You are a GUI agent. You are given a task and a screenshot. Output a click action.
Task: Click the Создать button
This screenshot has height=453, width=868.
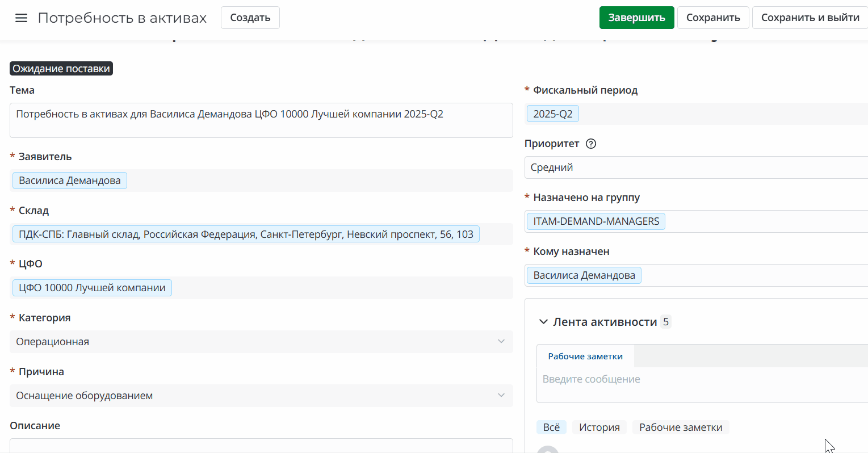[x=250, y=18]
